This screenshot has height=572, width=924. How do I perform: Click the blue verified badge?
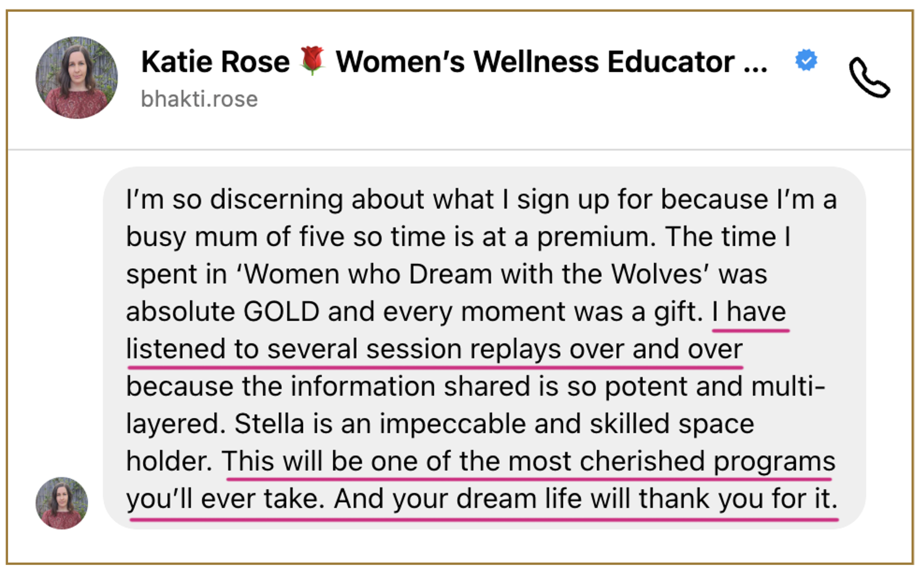click(806, 60)
